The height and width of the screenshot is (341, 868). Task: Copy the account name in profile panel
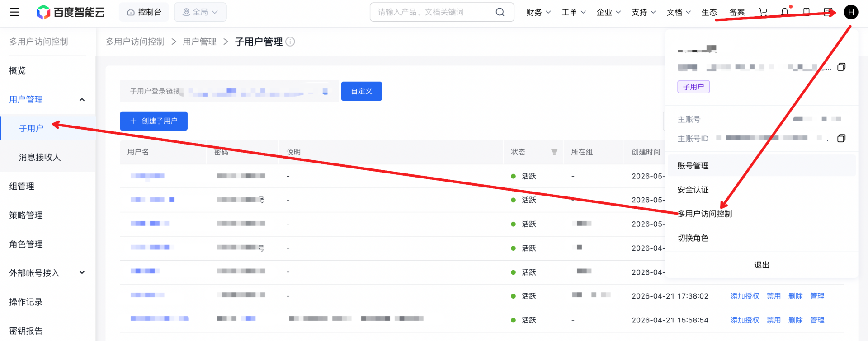click(x=841, y=67)
